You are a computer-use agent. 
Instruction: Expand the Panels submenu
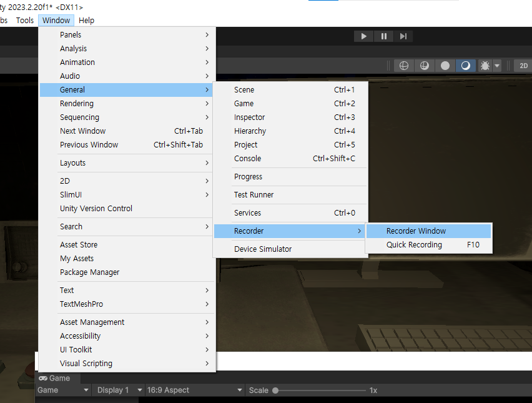click(127, 34)
